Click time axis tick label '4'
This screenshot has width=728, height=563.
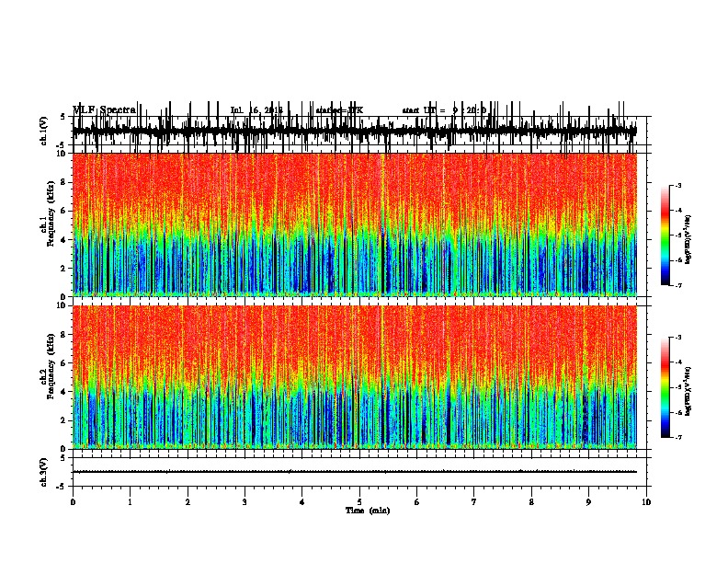pos(302,502)
